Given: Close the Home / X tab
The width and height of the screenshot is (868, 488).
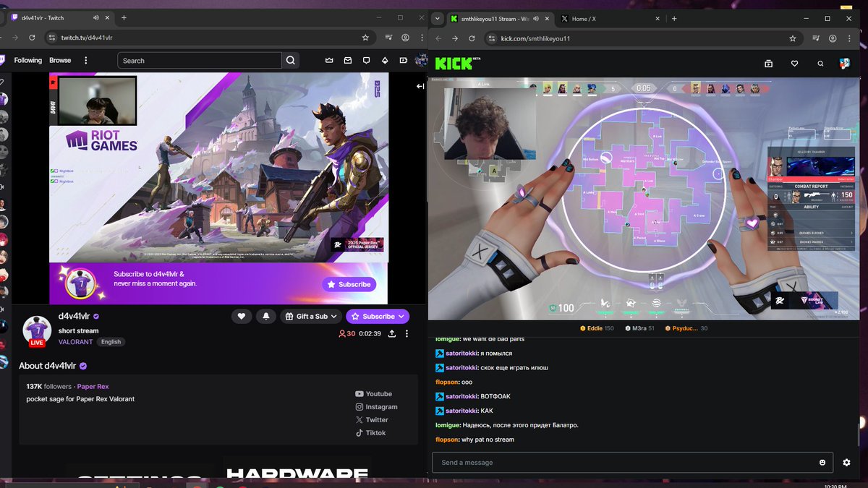Looking at the screenshot, I should tap(657, 19).
